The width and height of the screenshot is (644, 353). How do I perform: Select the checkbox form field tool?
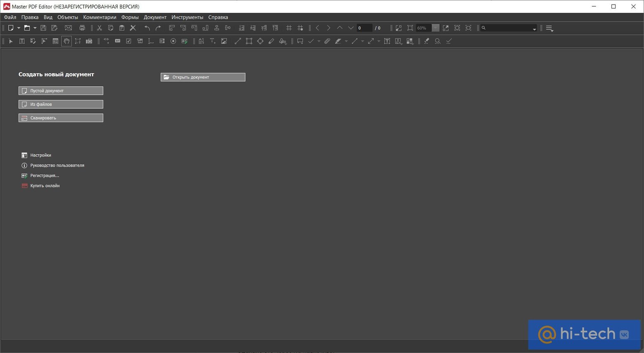click(x=129, y=41)
